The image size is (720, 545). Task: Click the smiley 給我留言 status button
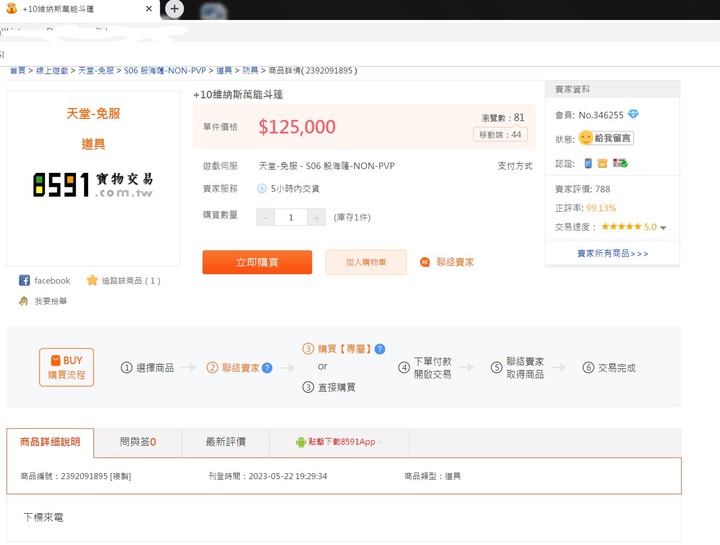pyautogui.click(x=606, y=138)
